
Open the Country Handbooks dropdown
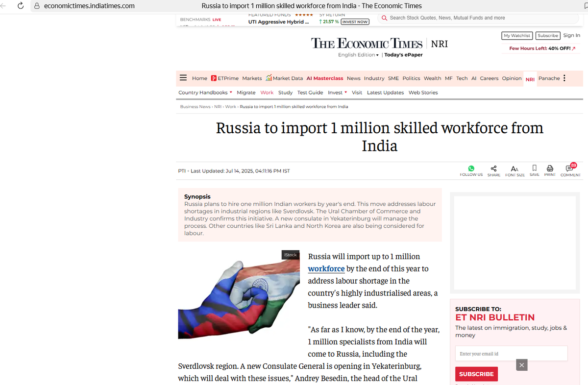click(205, 92)
